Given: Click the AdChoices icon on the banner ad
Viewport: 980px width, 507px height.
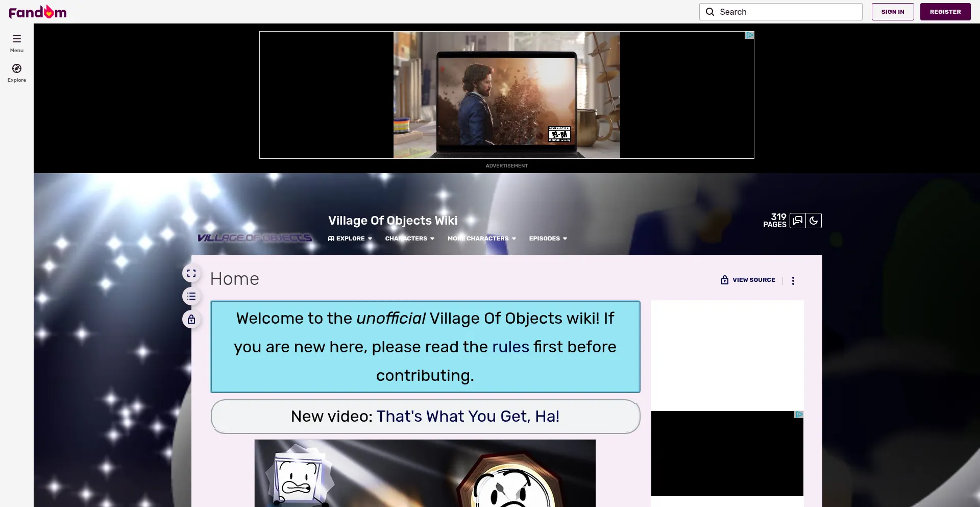Looking at the screenshot, I should point(749,35).
